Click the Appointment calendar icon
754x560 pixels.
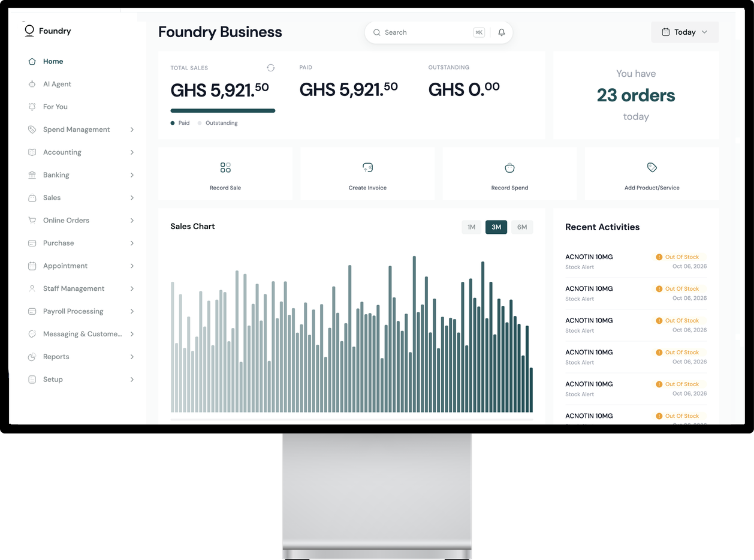(32, 266)
